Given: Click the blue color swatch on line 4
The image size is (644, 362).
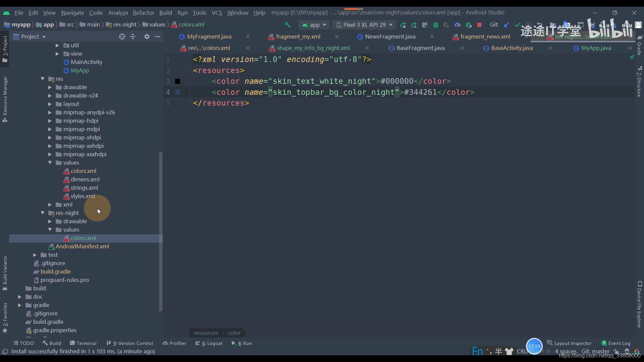Looking at the screenshot, I should click(x=177, y=92).
